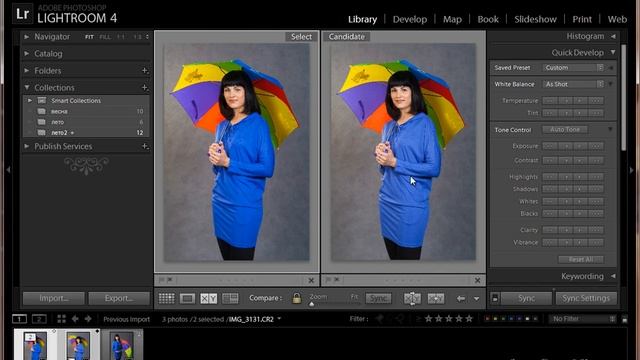
Task: Set Navigator zoom to FIT
Action: (89, 37)
